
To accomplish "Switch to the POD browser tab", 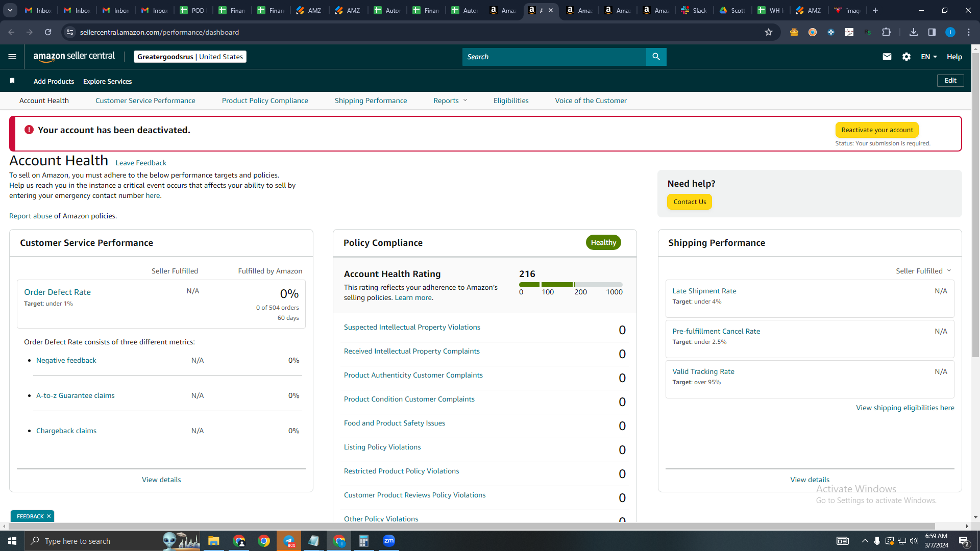I will coord(193,10).
